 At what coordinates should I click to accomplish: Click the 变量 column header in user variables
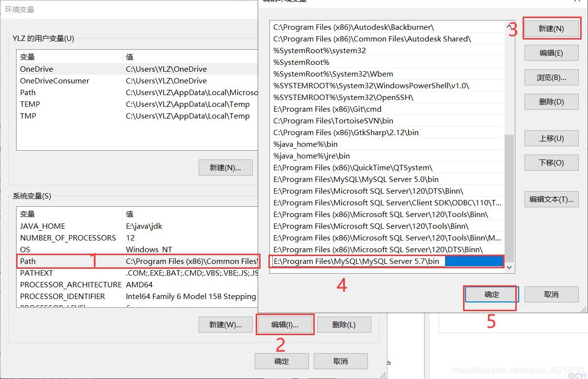coord(69,57)
